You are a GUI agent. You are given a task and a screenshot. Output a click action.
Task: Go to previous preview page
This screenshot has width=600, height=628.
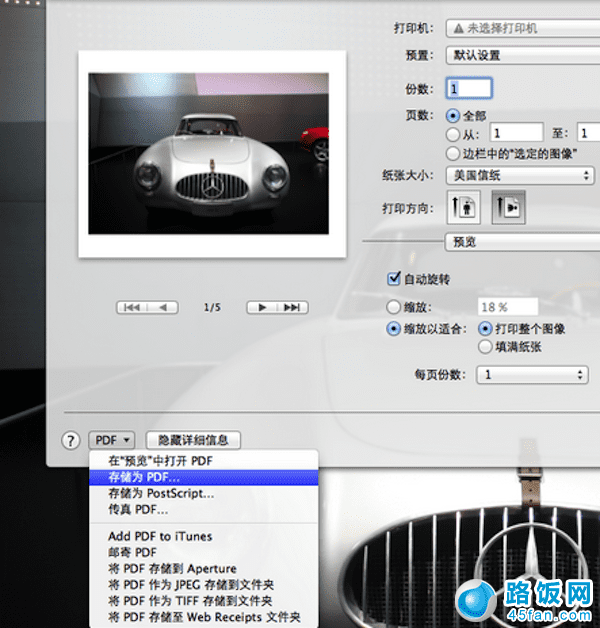(163, 307)
